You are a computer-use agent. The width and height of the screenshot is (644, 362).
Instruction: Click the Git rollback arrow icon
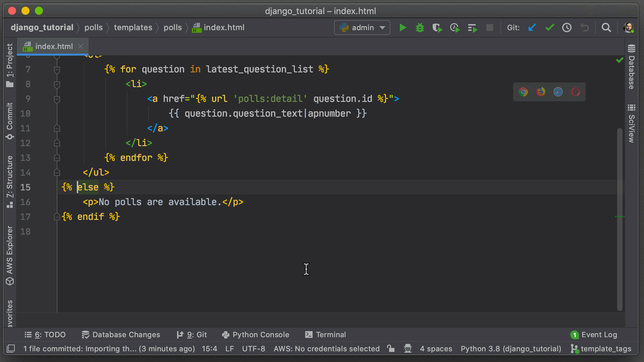click(585, 27)
